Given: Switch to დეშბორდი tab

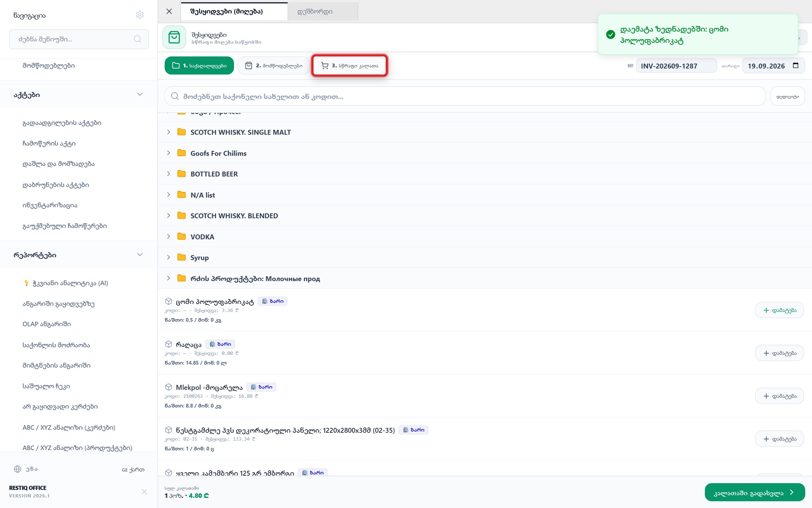Looking at the screenshot, I should point(323,11).
